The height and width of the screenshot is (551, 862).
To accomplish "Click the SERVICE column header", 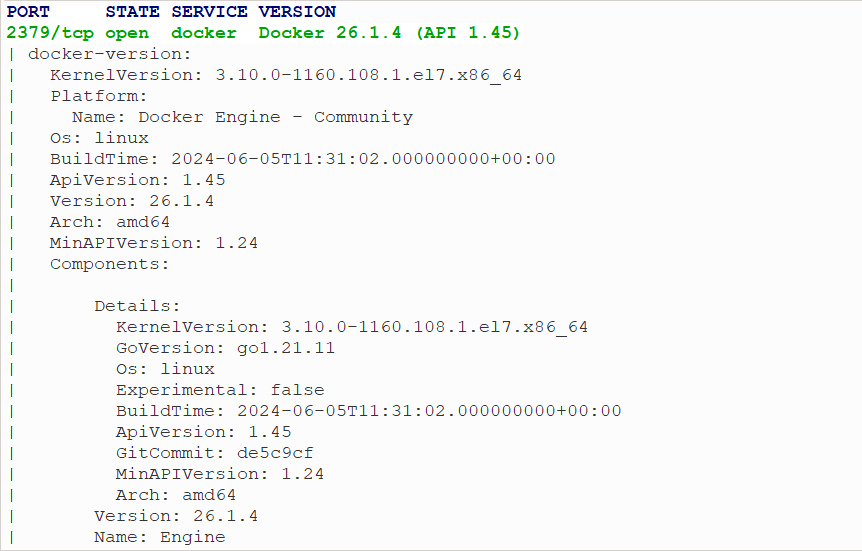I will [209, 12].
